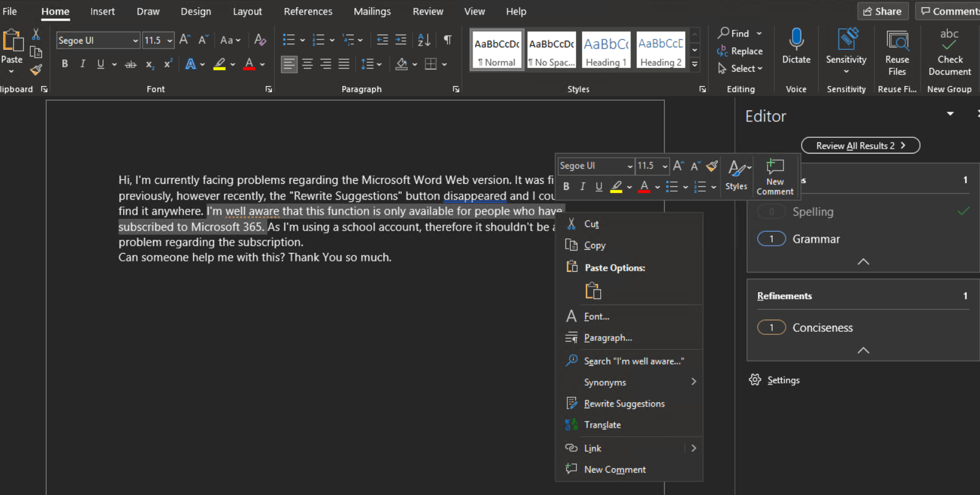Run Check Document from the ribbon
980x495 pixels.
(949, 52)
